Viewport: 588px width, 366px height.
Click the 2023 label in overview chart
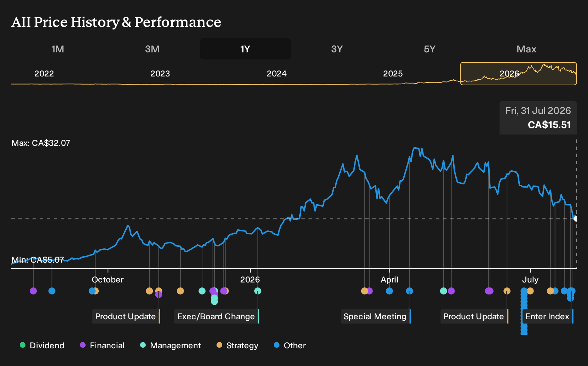coord(160,74)
